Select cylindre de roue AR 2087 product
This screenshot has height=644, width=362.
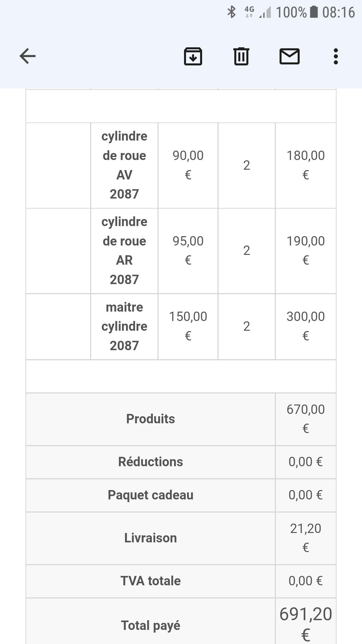pyautogui.click(x=124, y=251)
